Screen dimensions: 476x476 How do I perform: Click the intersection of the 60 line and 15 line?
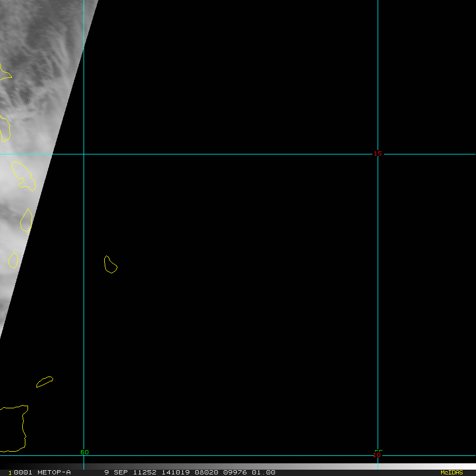click(84, 154)
